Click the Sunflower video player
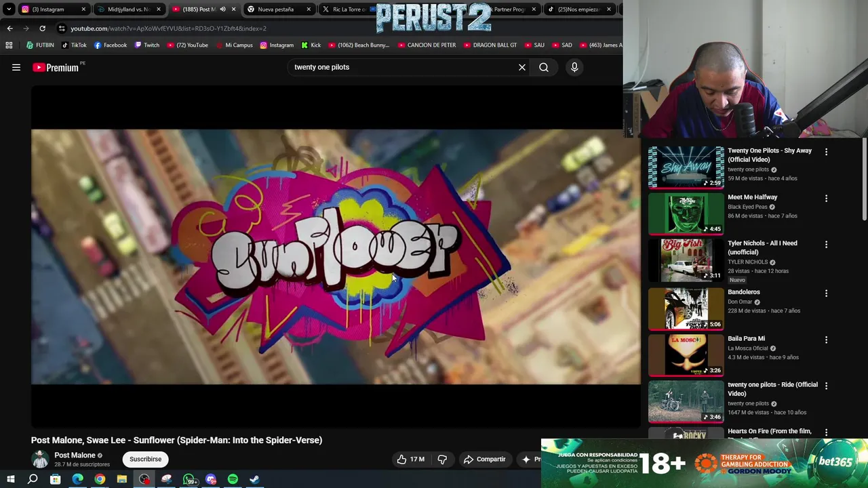868x488 pixels. (x=336, y=256)
